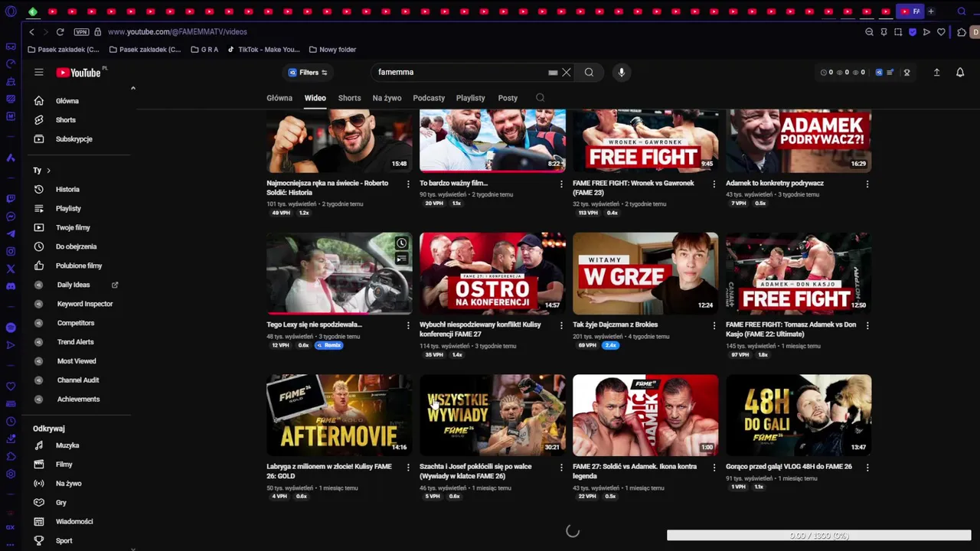Viewport: 980px width, 551px height.
Task: Open Channel Audit in sidebar
Action: pos(77,380)
